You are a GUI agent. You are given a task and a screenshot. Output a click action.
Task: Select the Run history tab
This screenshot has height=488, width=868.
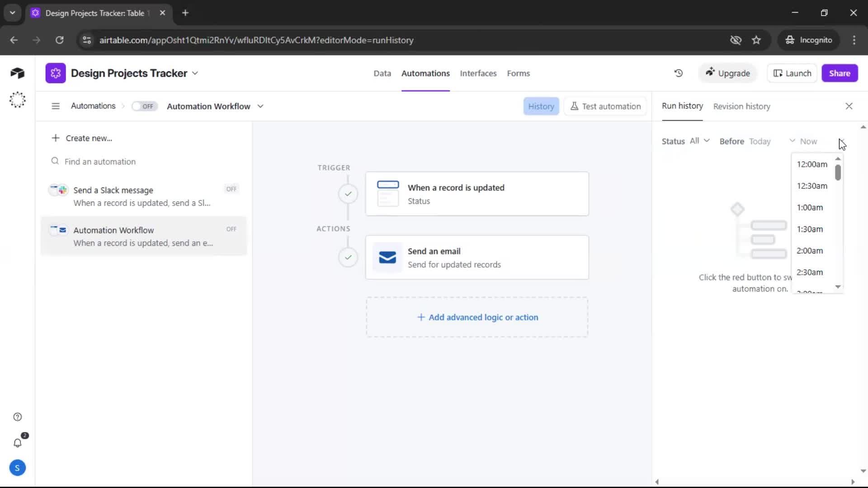tap(682, 106)
